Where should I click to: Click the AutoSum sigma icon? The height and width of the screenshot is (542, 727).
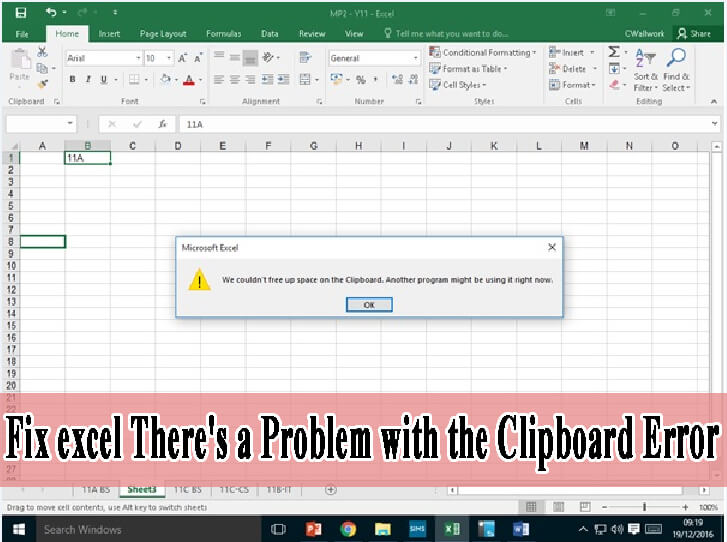coord(614,51)
